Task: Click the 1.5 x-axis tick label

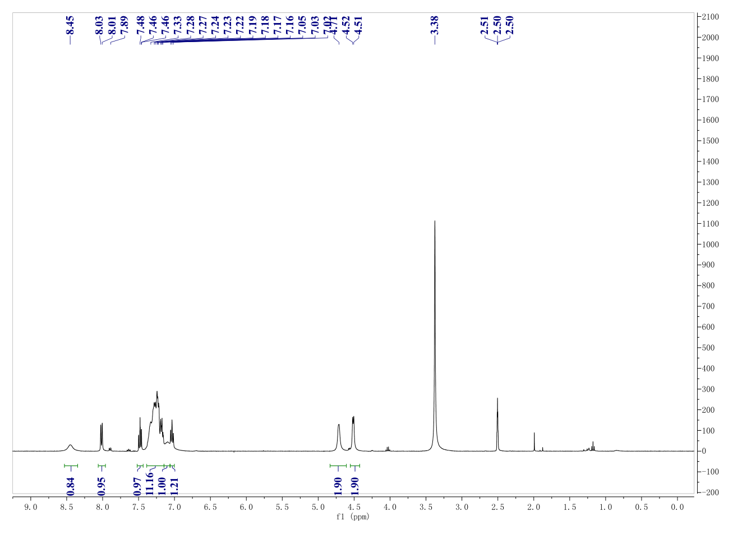Action: pos(569,507)
